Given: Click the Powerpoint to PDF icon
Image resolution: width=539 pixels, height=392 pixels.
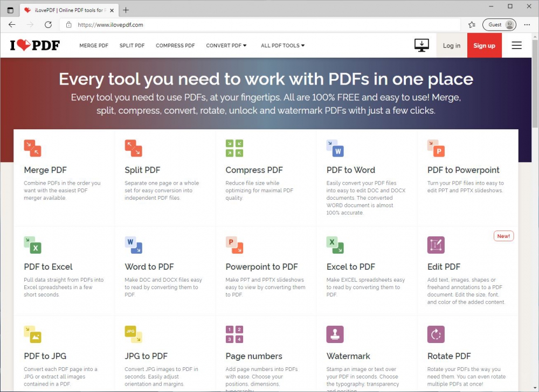Looking at the screenshot, I should click(234, 245).
